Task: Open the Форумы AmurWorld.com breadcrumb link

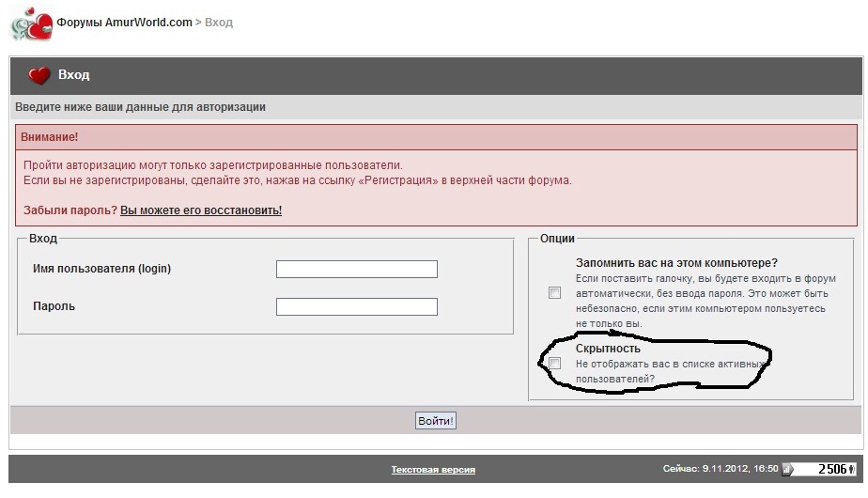Action: tap(124, 22)
